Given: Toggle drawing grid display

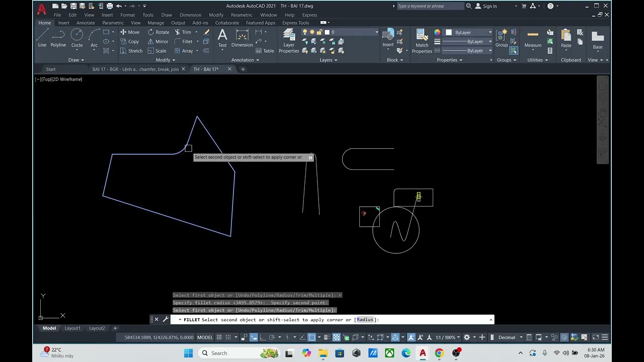Looking at the screenshot, I should click(x=219, y=337).
